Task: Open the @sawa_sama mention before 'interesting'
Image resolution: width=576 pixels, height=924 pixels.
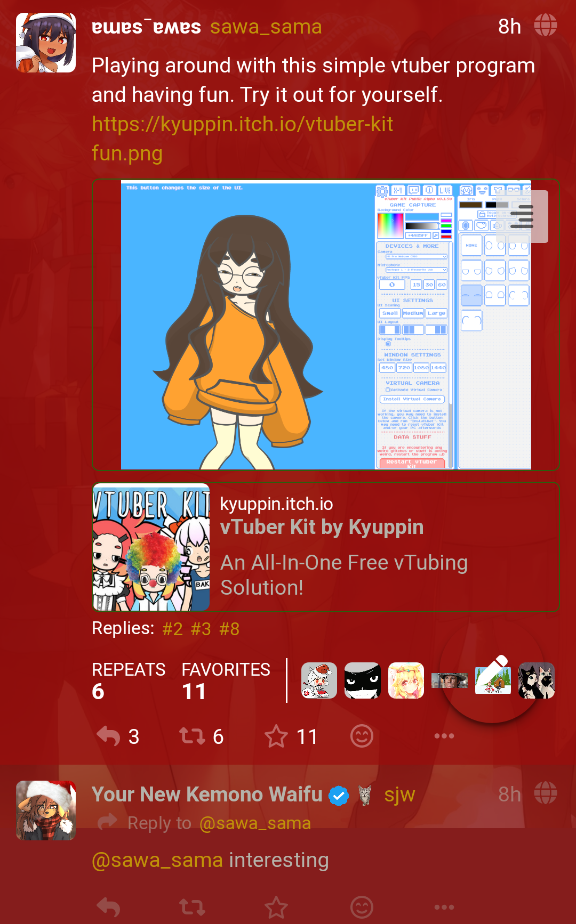Action: coord(157,860)
